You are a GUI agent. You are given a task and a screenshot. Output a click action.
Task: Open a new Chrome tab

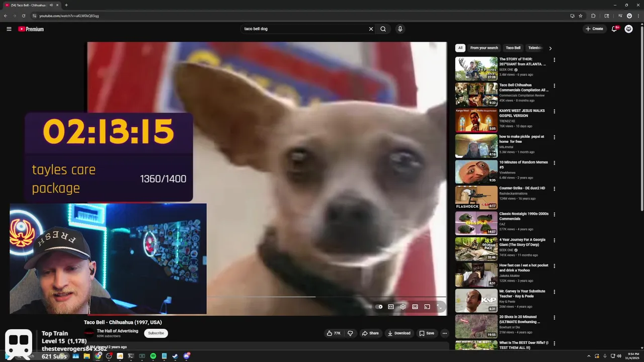66,5
